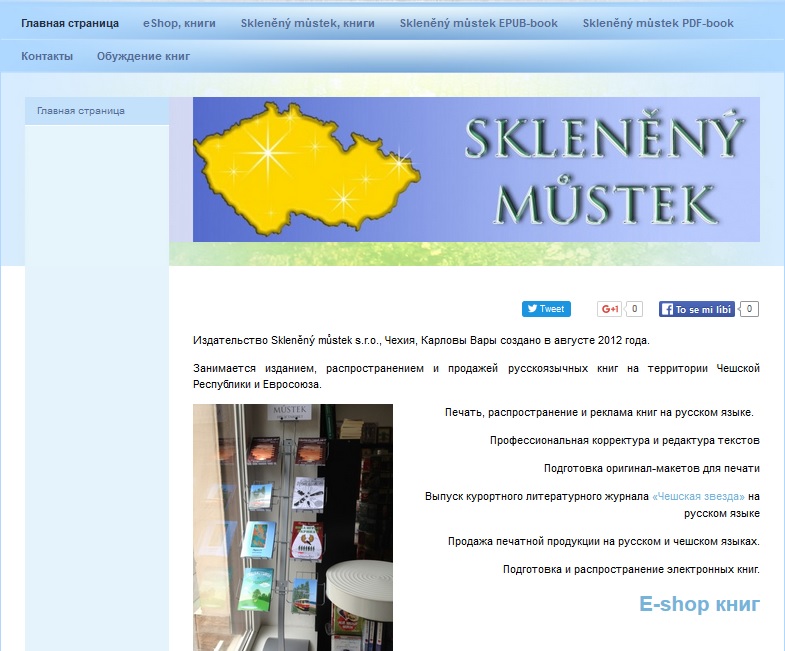Go to eShop, книги page
Image resolution: width=785 pixels, height=651 pixels.
[179, 24]
